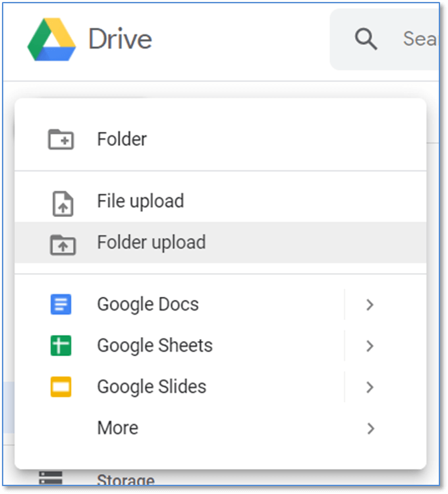Click the Google Drive logo icon
The image size is (448, 494).
tap(51, 40)
